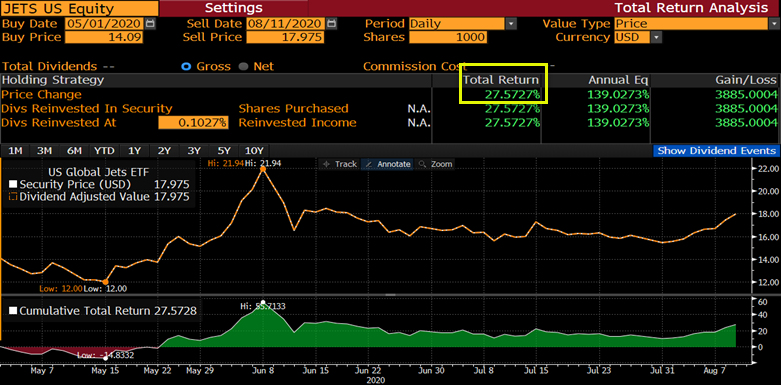Select the 3Y time range
Viewport: 781px width, 385px height.
coord(194,151)
